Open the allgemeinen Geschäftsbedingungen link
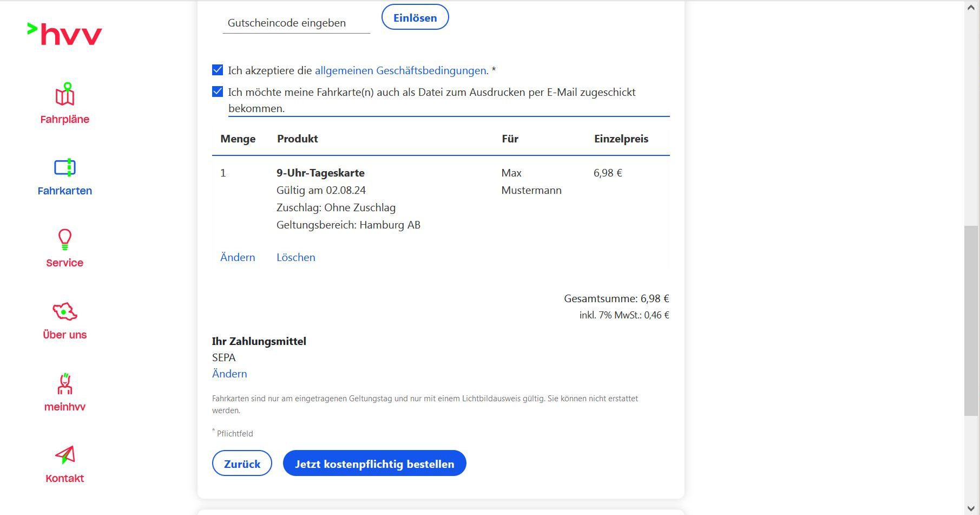980x515 pixels. [x=400, y=70]
